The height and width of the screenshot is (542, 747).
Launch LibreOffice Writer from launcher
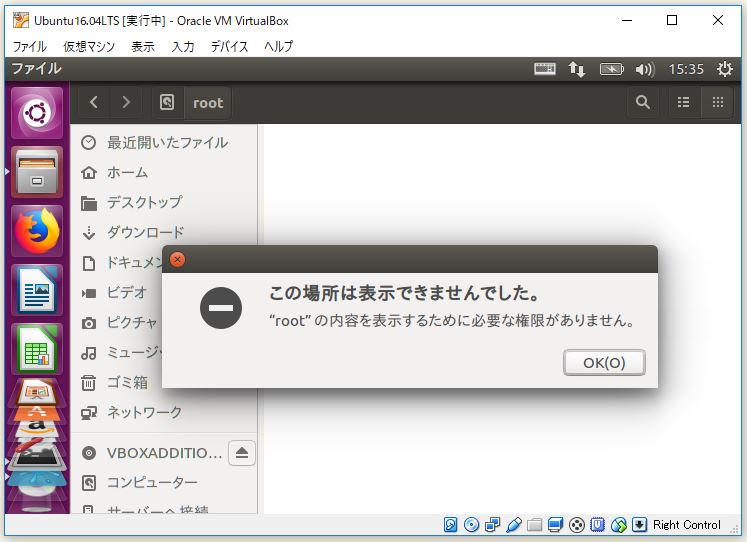point(37,291)
